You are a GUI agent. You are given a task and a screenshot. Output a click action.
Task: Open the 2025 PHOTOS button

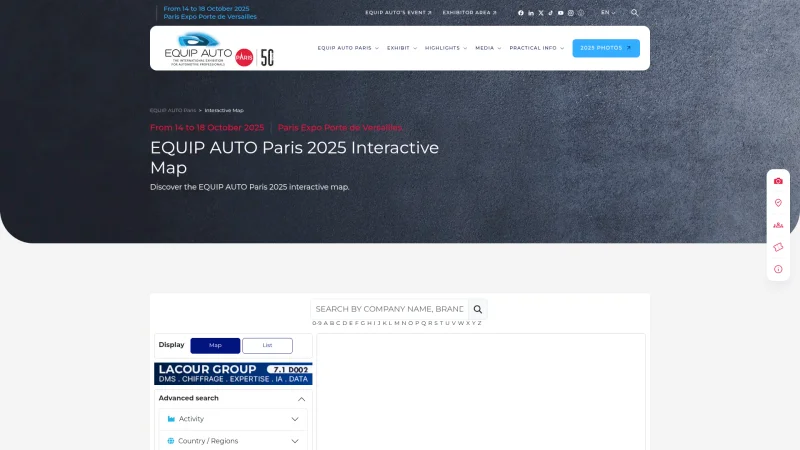(x=606, y=48)
